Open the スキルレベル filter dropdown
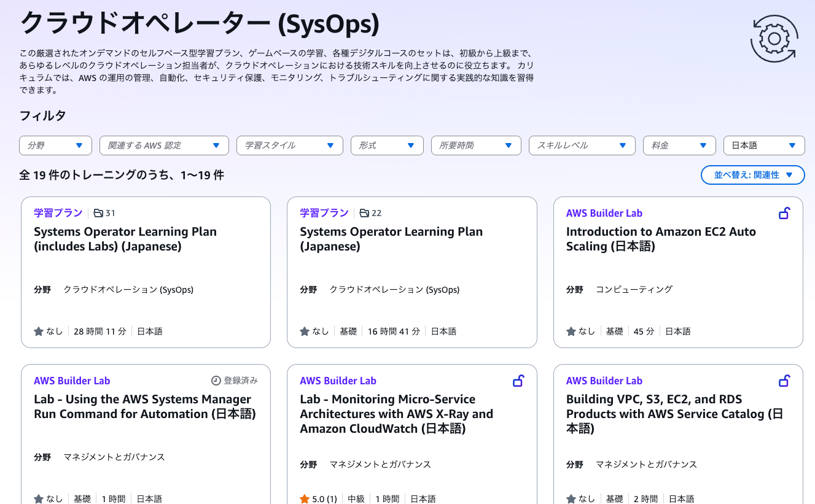The image size is (815, 504). pos(582,145)
